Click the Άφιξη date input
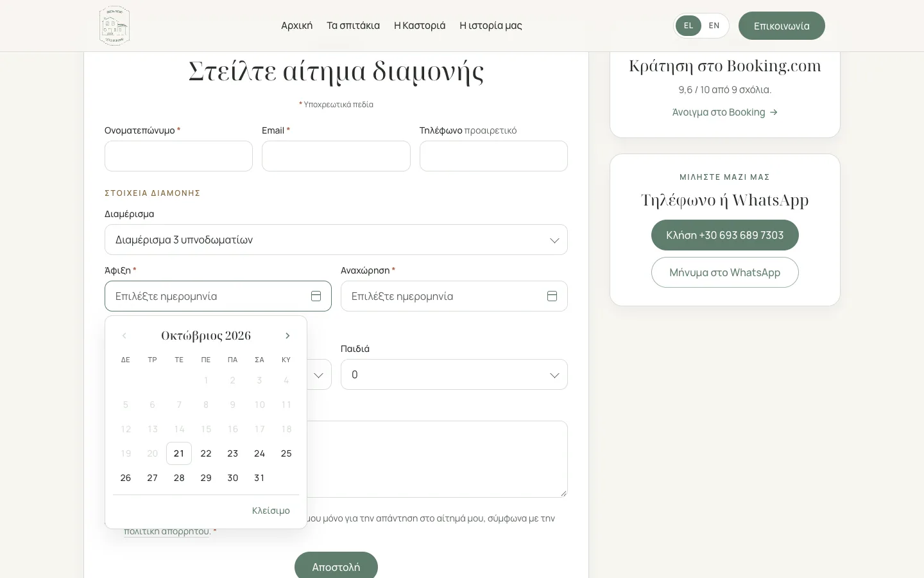The image size is (924, 578). click(x=218, y=296)
